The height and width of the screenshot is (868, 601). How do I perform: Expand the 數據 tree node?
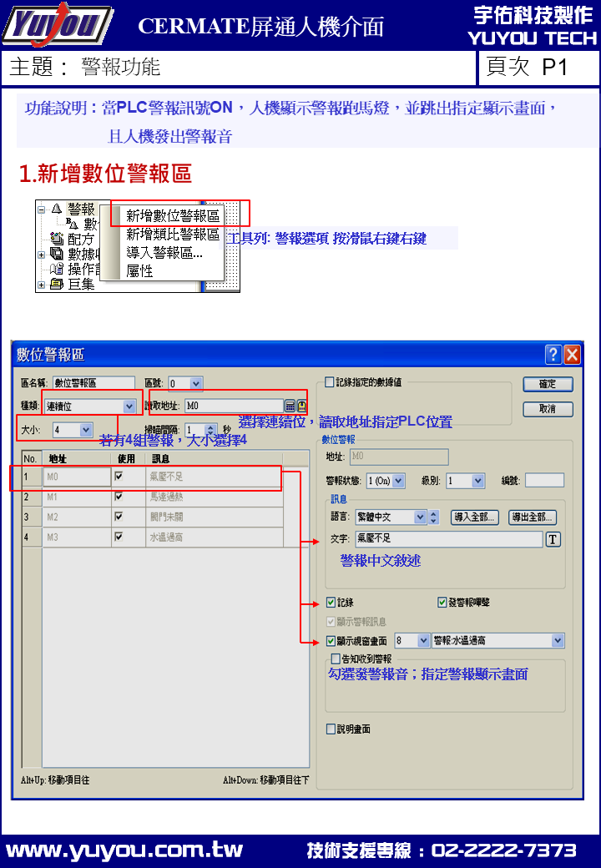[42, 255]
